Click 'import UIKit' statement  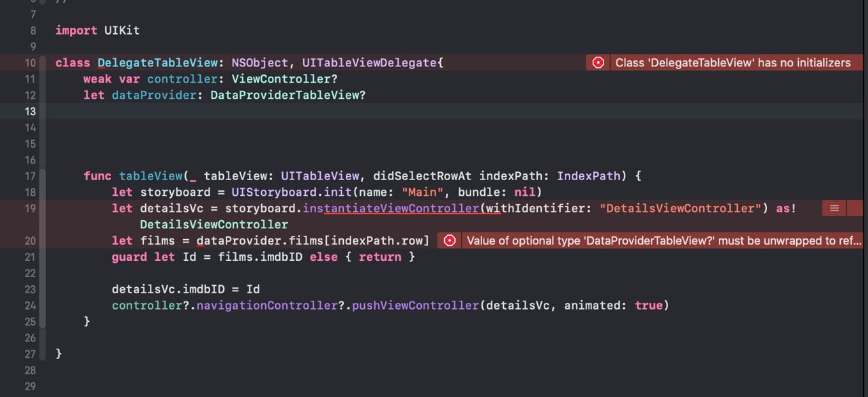coord(98,30)
